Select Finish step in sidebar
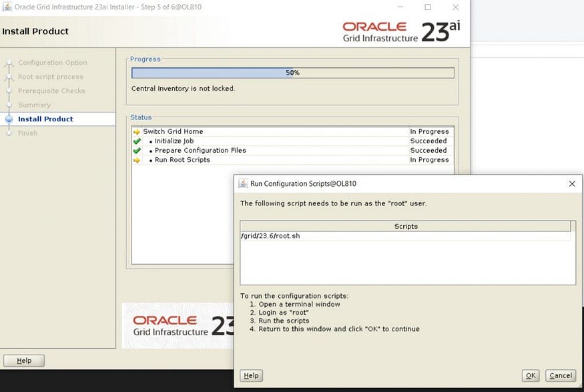The height and width of the screenshot is (392, 584). click(x=27, y=133)
